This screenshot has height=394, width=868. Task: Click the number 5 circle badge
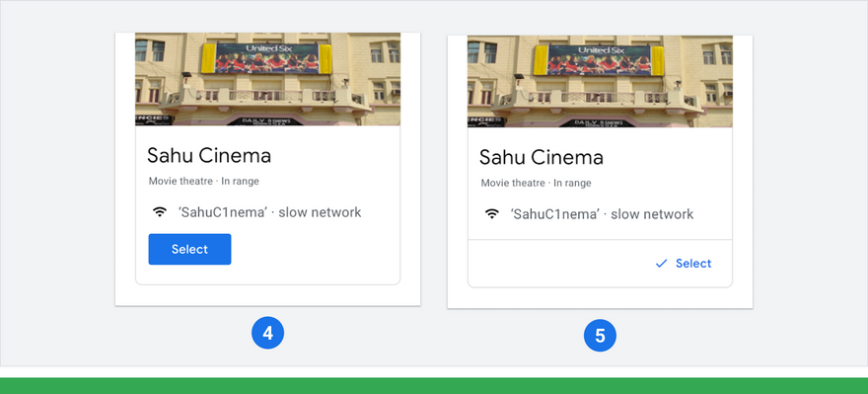click(600, 336)
